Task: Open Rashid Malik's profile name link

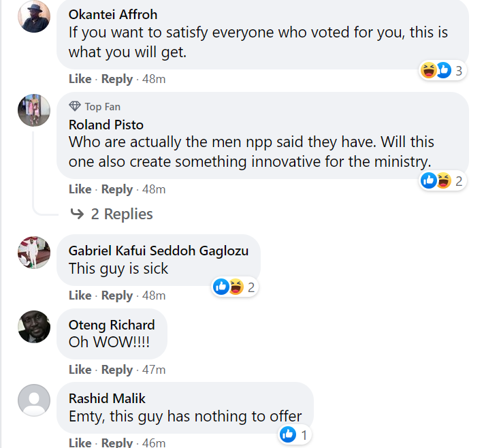Action: coord(107,398)
